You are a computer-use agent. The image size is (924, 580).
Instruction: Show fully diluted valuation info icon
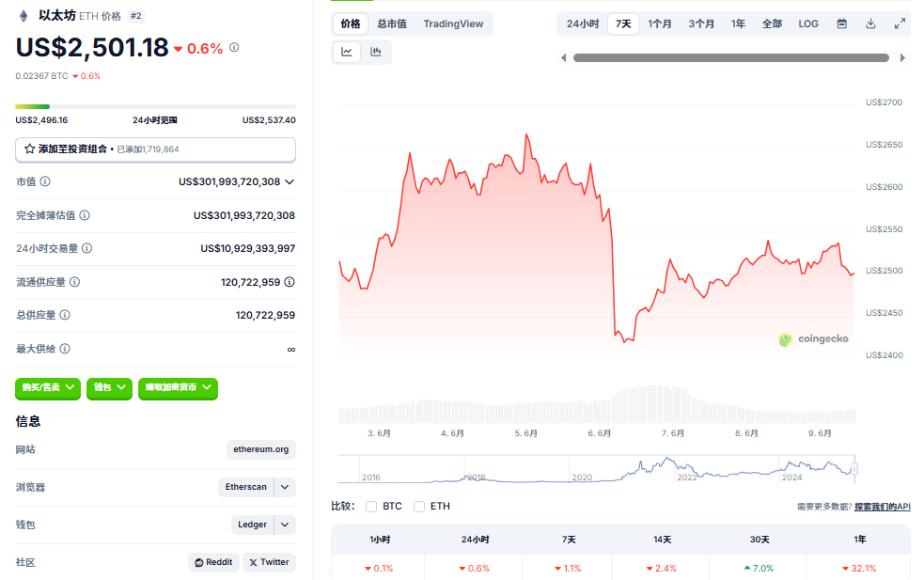pos(85,215)
